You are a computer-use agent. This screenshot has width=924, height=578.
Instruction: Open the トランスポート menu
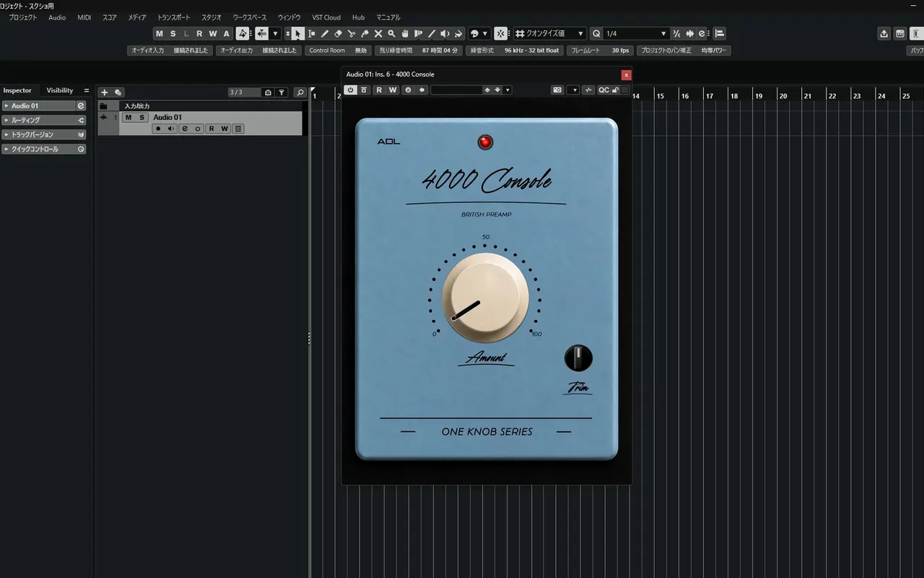coord(174,17)
